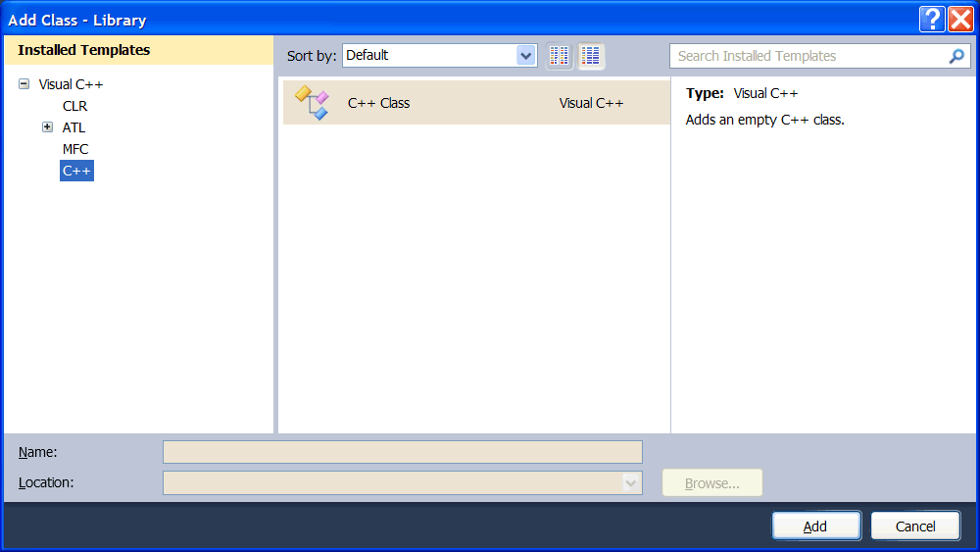Image resolution: width=980 pixels, height=552 pixels.
Task: Select the ATL category
Action: (73, 127)
